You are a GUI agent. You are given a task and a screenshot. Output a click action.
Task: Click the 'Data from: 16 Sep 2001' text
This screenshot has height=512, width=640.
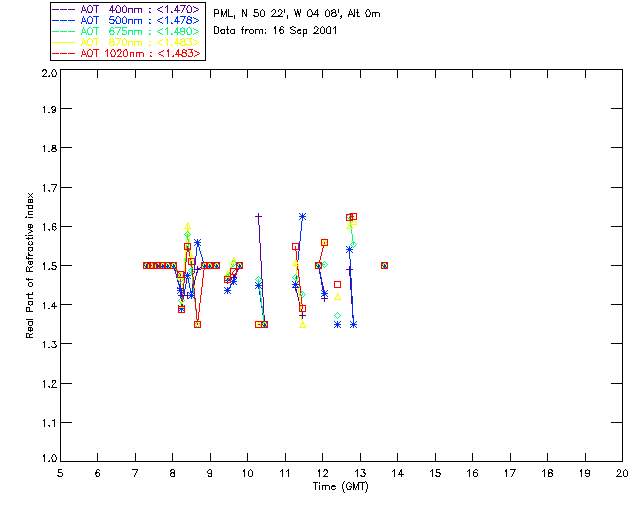coord(275,31)
